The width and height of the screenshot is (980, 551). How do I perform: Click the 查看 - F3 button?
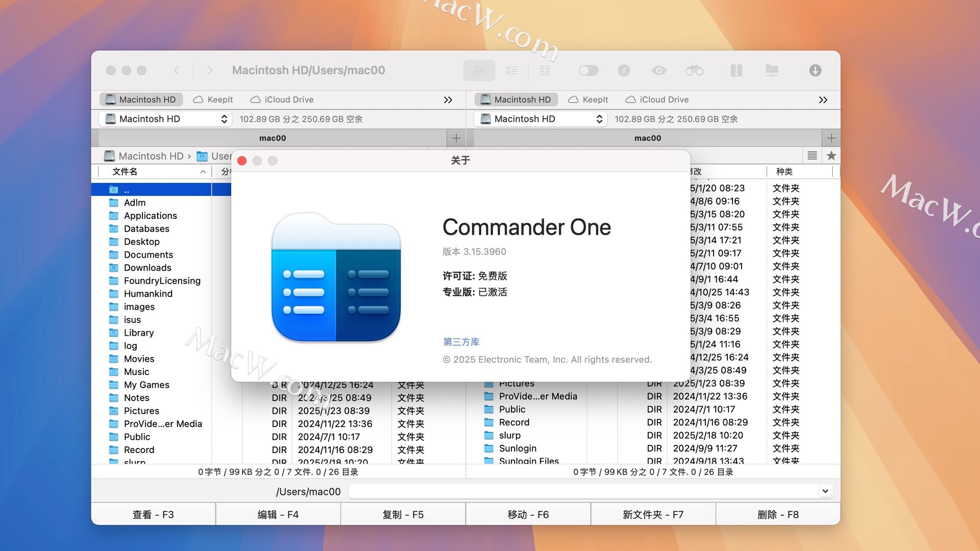coord(153,515)
